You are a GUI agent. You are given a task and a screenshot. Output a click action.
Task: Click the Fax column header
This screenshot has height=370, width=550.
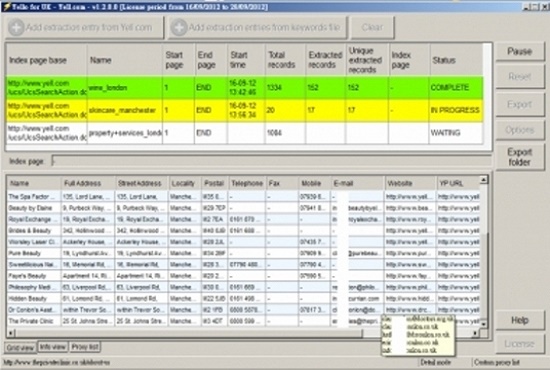coord(282,183)
